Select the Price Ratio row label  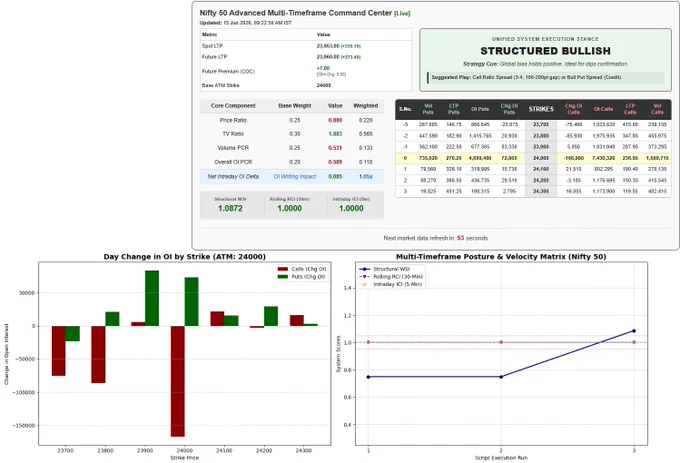[x=233, y=120]
